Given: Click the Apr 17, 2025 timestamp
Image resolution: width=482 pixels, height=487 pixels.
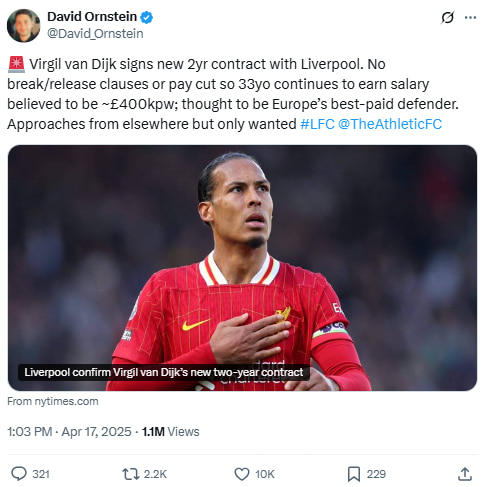Looking at the screenshot, I should click(x=96, y=432).
